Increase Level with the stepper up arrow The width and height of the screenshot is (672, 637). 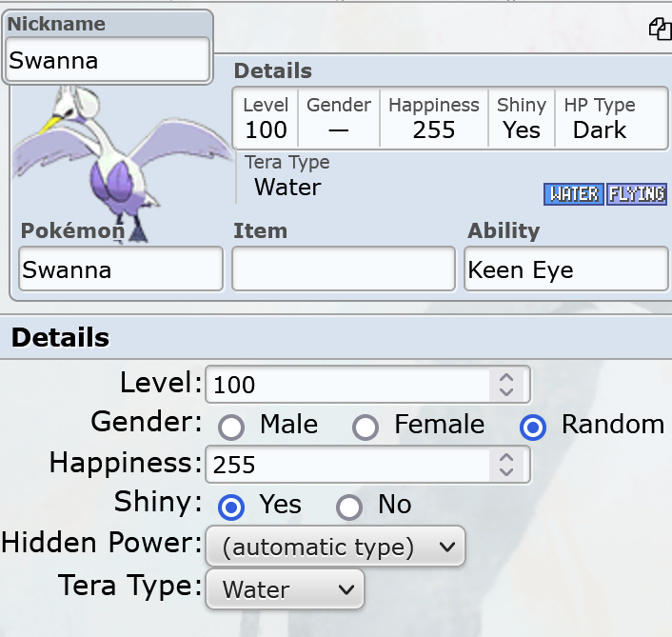coord(506,377)
